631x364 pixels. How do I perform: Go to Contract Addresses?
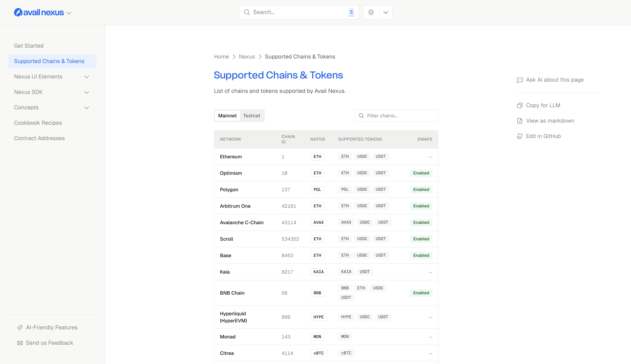point(39,138)
